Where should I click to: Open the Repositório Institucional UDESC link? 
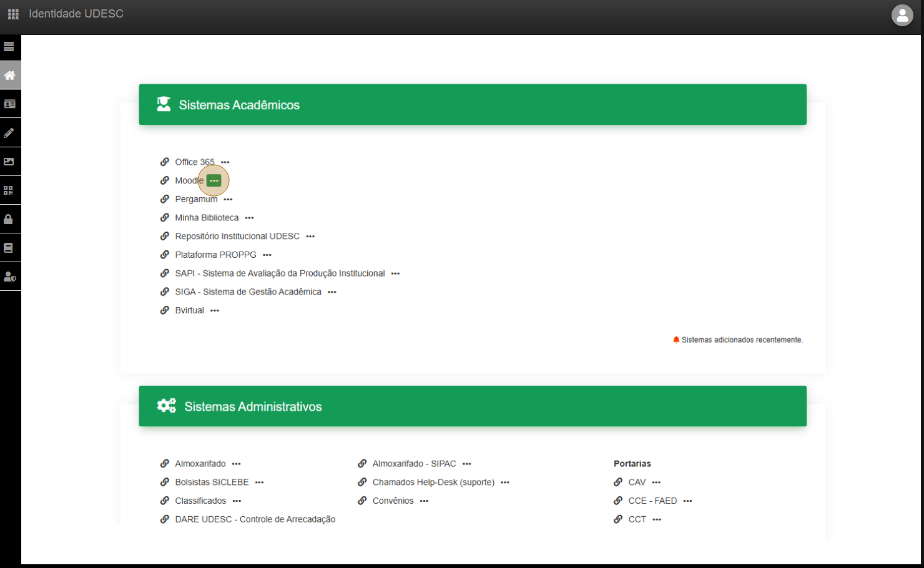coord(237,236)
